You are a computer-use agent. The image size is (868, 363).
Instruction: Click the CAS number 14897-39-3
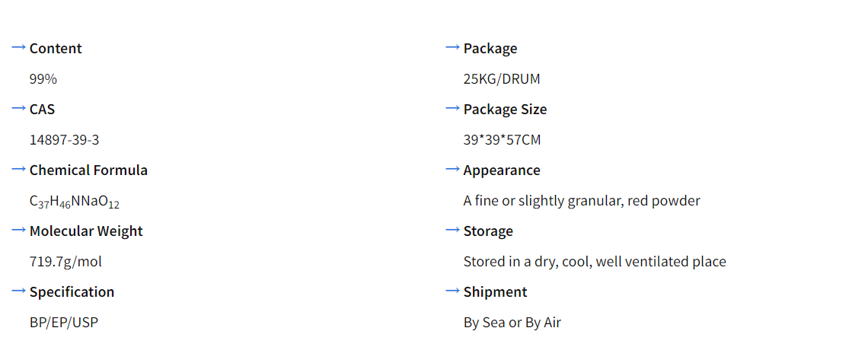[65, 140]
